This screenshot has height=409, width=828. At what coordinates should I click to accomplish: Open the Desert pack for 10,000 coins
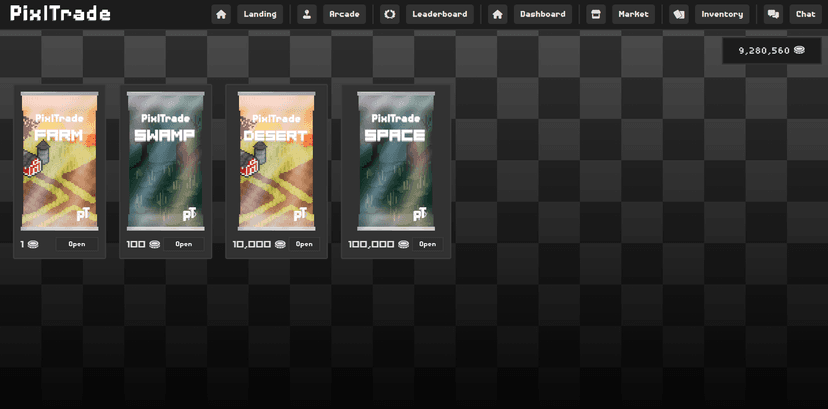point(304,244)
